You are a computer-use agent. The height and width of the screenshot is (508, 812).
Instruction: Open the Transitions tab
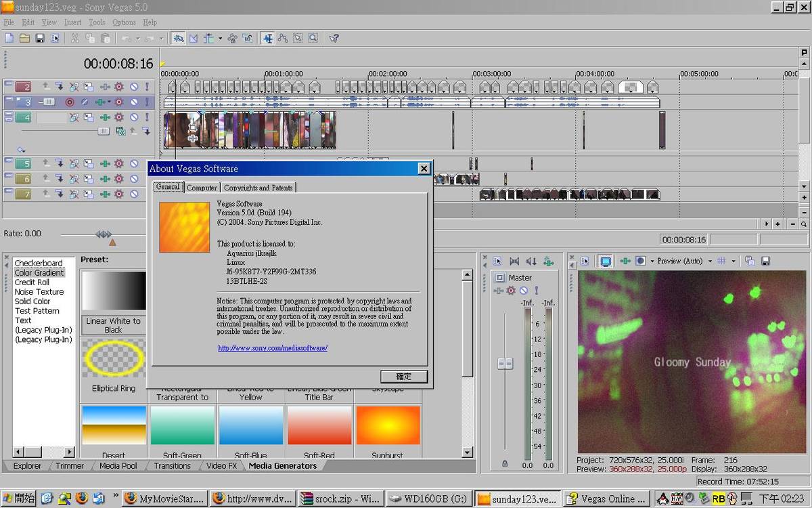point(172,465)
